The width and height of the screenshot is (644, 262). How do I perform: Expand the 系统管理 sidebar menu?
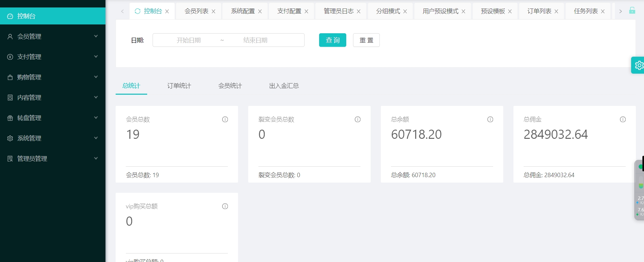[x=53, y=138]
